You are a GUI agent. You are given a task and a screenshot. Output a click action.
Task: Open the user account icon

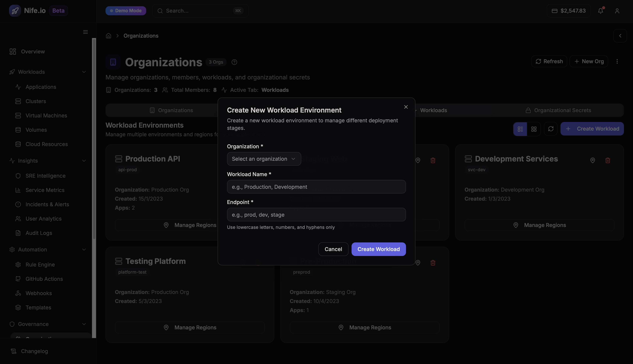tap(617, 11)
